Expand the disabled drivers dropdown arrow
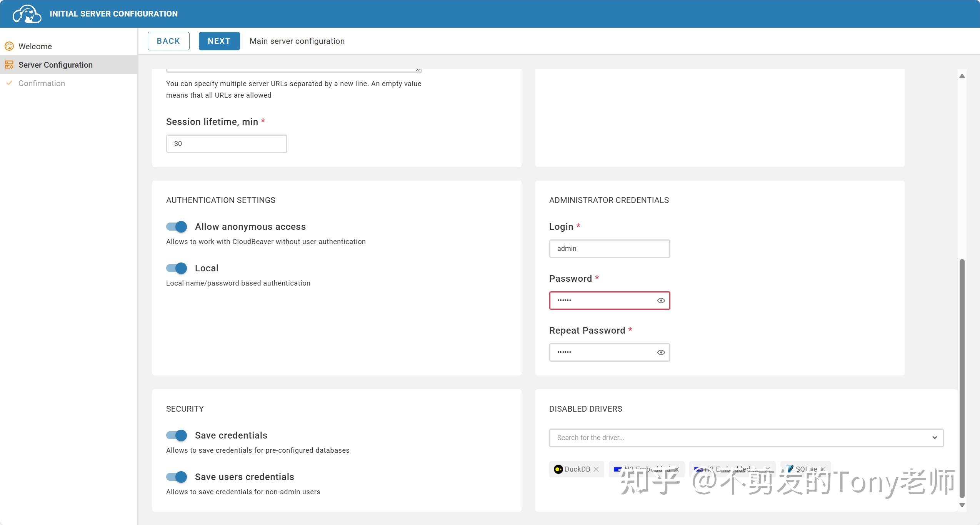Image resolution: width=980 pixels, height=525 pixels. coord(934,438)
